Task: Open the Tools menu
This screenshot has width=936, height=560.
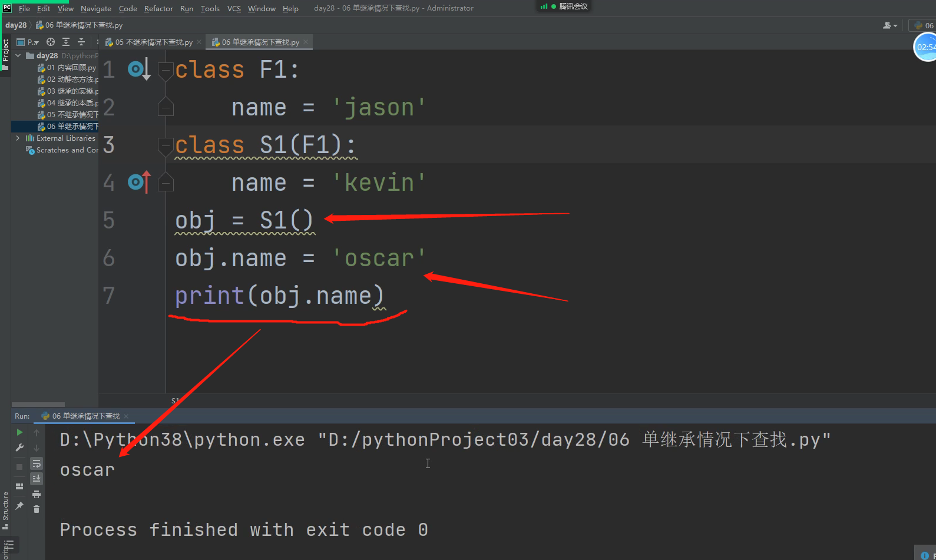Action: pos(210,8)
